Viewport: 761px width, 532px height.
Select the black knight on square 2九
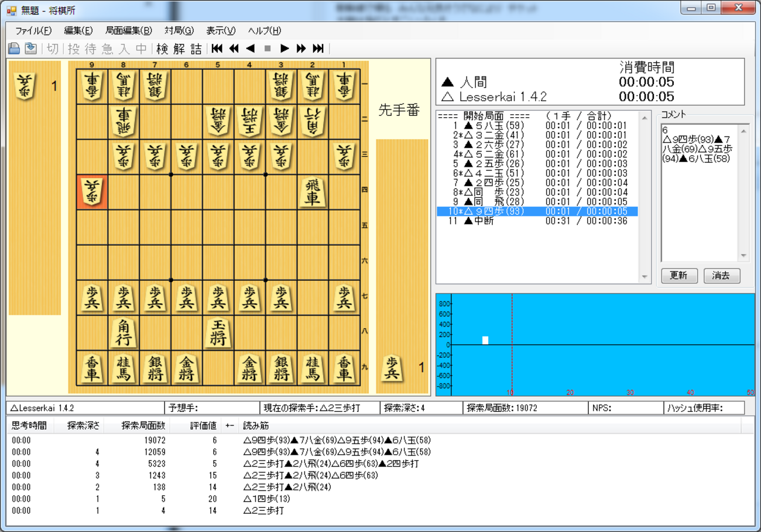click(x=313, y=368)
